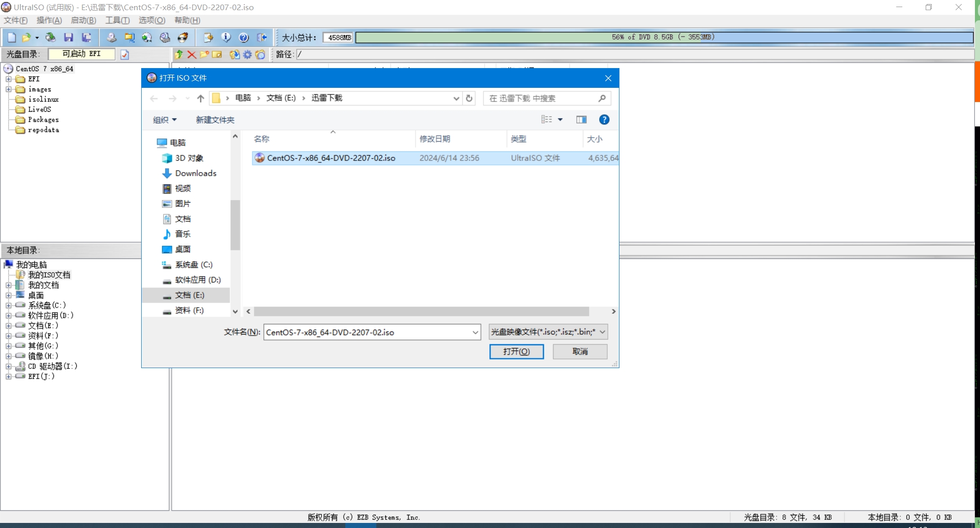Expand the EFI folder in disc tree
Image resolution: width=980 pixels, height=528 pixels.
[8, 79]
